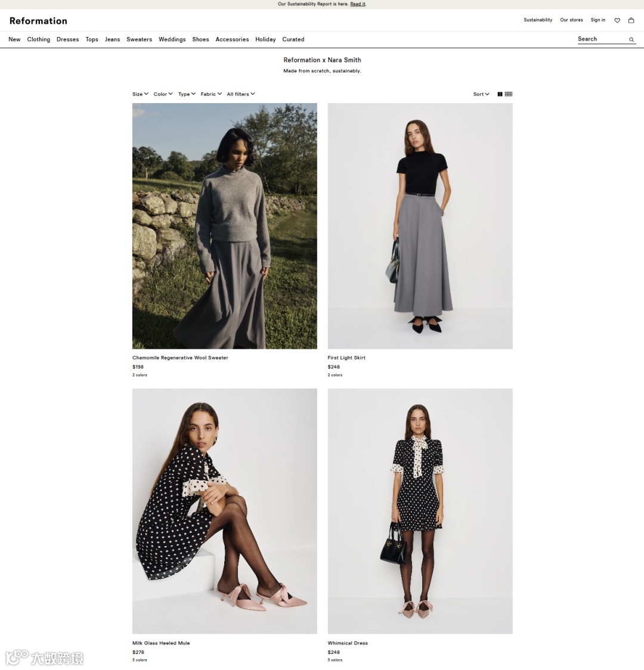
Task: Open the Holiday category
Action: click(265, 39)
